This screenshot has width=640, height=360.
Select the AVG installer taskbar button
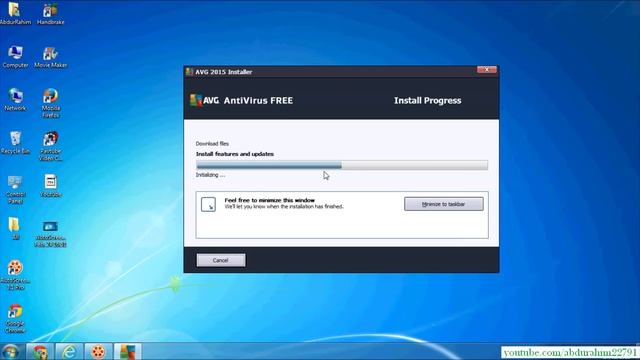click(x=127, y=352)
